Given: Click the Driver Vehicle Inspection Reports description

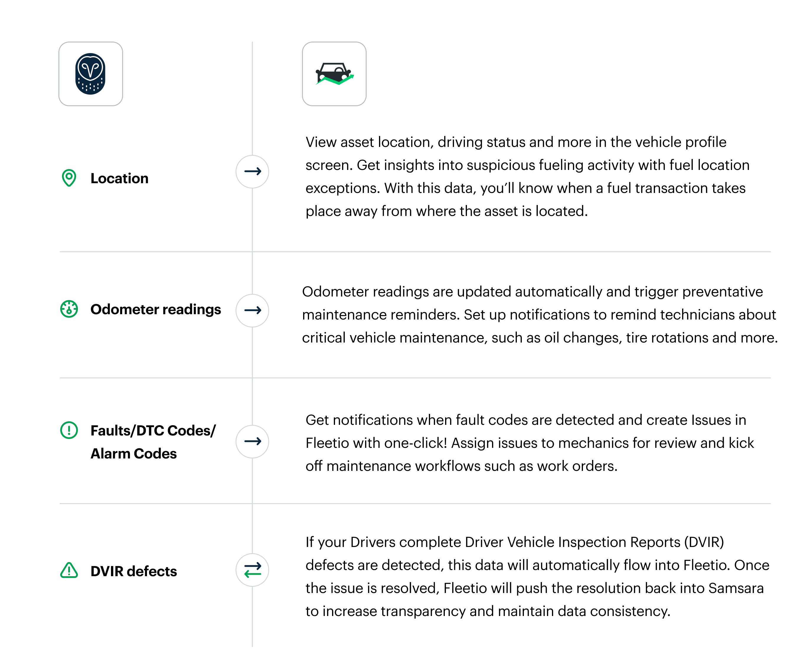Looking at the screenshot, I should tap(537, 576).
